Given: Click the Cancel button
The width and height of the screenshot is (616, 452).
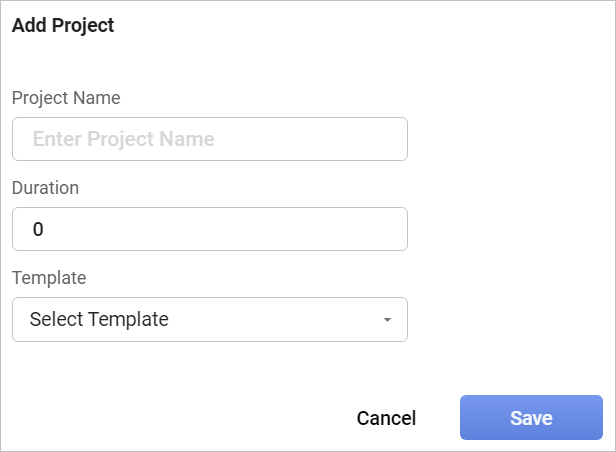Looking at the screenshot, I should tap(386, 418).
